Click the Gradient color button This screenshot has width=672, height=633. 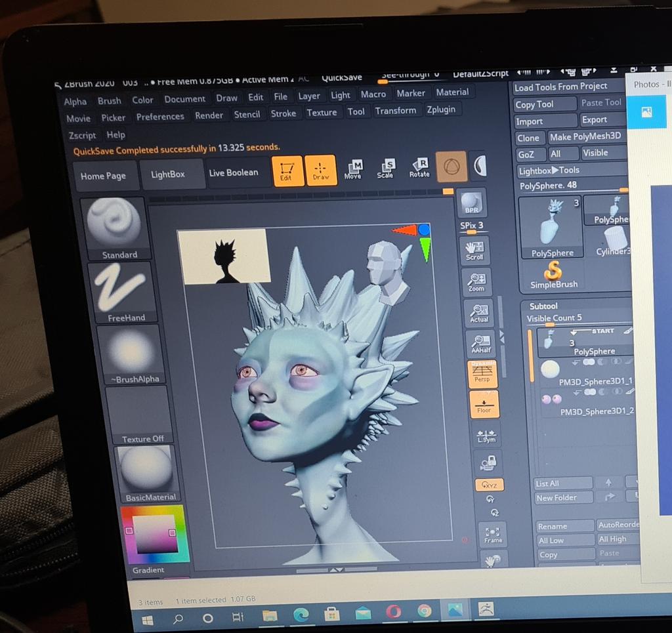point(148,570)
